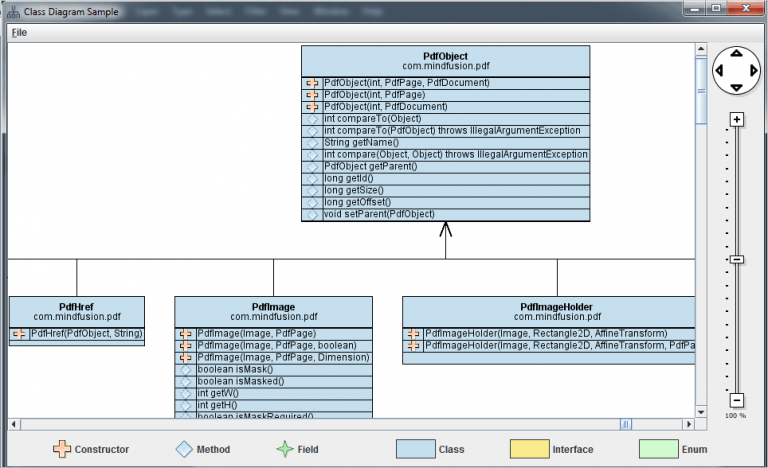Select the PdfObject class header
This screenshot has height=468, width=768.
445,61
